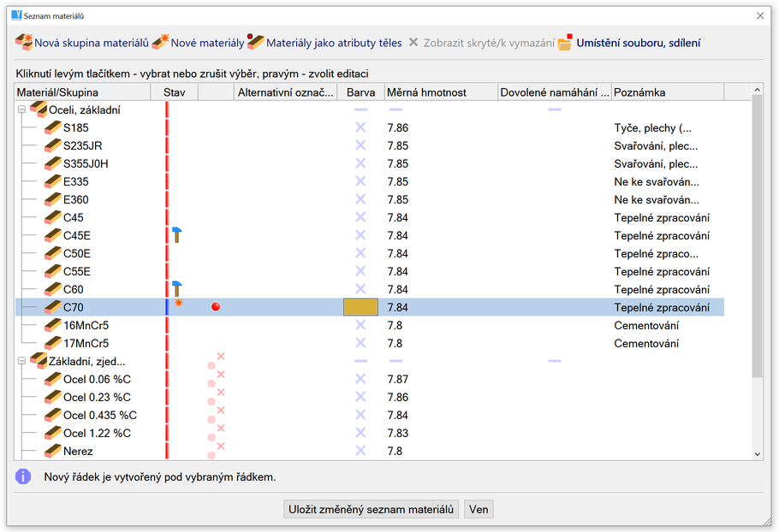Click the Nová skupina materiálů icon
The height and width of the screenshot is (532, 779).
24,43
